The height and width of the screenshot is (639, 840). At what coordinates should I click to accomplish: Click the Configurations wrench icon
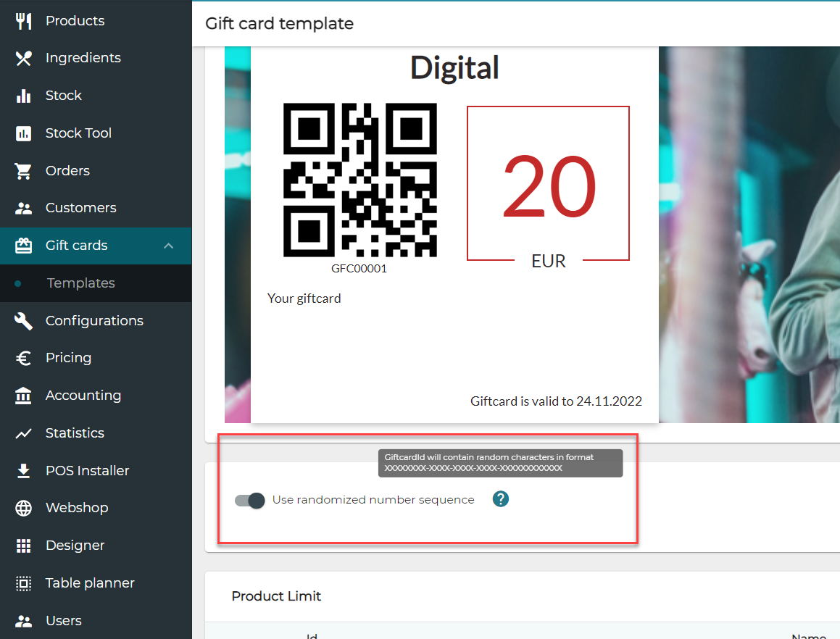tap(24, 321)
